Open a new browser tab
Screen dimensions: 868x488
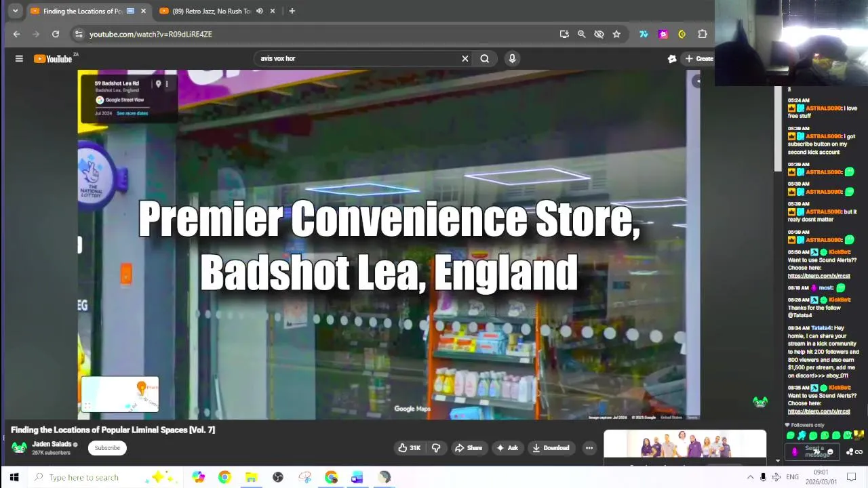292,11
